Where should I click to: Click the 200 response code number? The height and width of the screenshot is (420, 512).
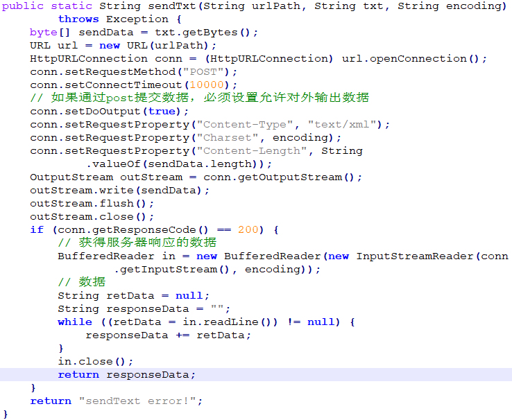[248, 230]
